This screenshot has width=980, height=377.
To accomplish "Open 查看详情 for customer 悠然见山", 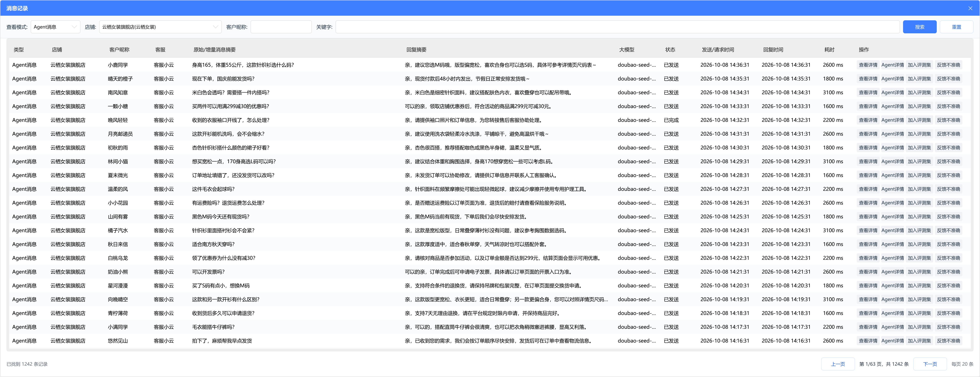I will (x=868, y=341).
